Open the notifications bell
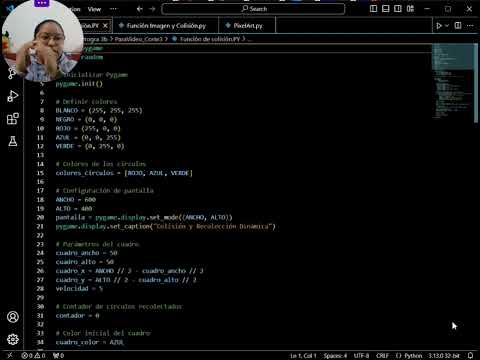This screenshot has width=480, height=360. coord(470,356)
